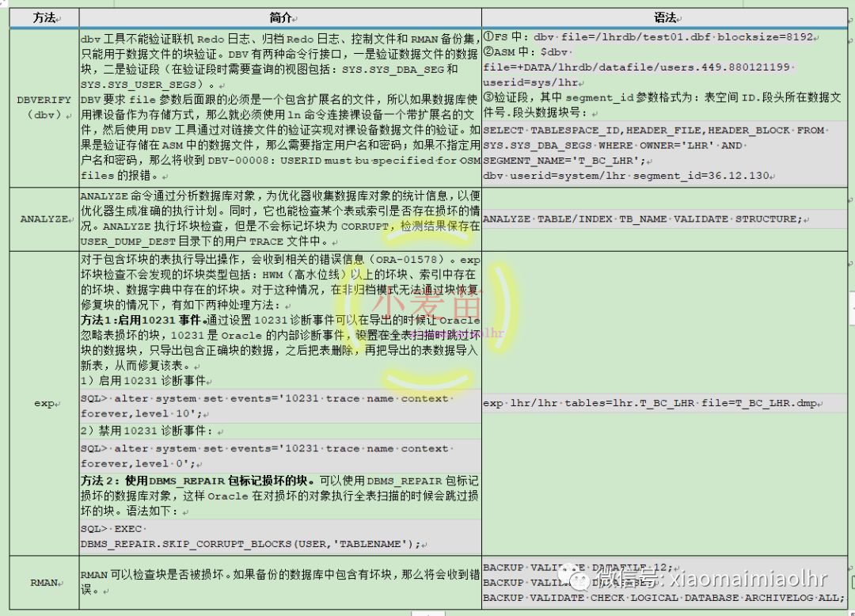Screen dimensions: 855x616
Task: Click the ANALYZE TABLE/INDEX TB_NAME VALIDATE STRUCTURE; syntax
Action: [x=642, y=219]
